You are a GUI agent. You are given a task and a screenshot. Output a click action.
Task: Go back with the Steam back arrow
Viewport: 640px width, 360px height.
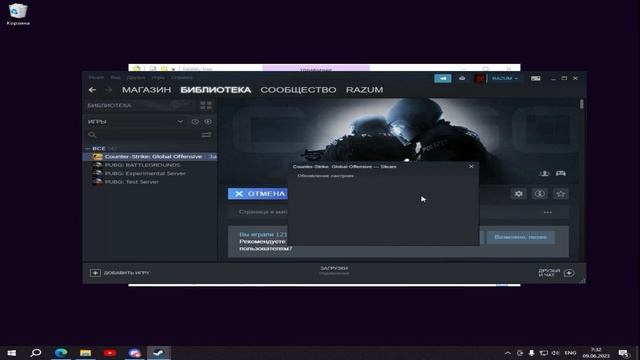[92, 90]
